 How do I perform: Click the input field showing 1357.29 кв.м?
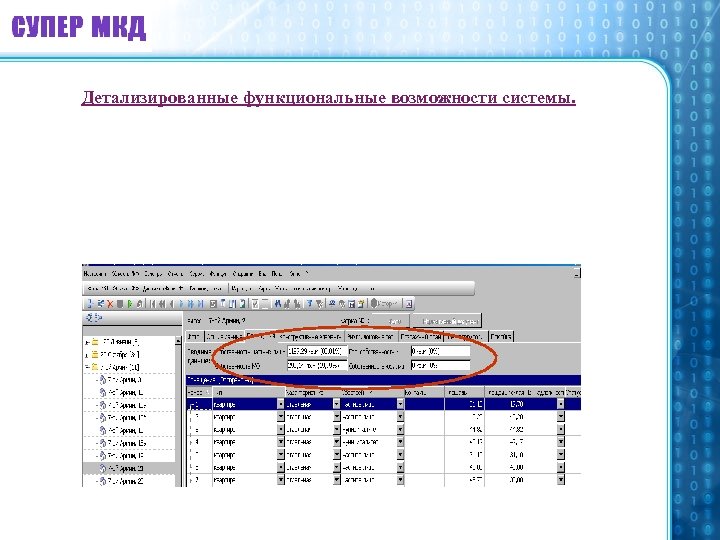317,351
